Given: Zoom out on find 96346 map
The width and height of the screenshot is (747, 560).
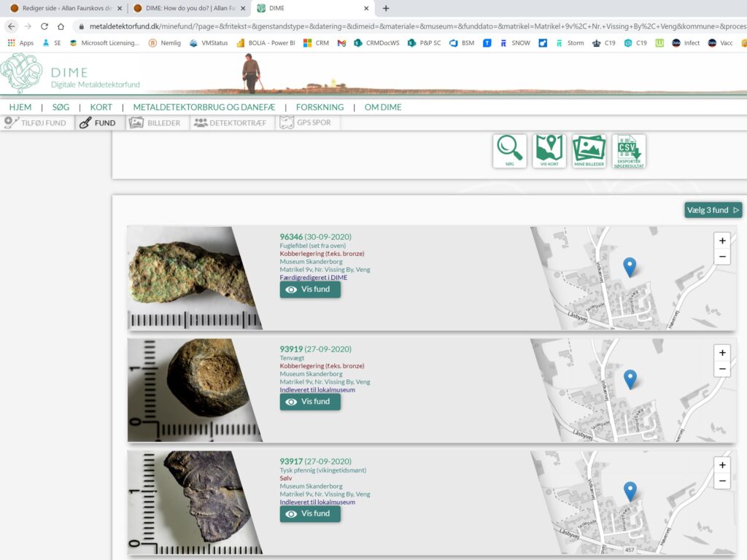Looking at the screenshot, I should pos(722,257).
